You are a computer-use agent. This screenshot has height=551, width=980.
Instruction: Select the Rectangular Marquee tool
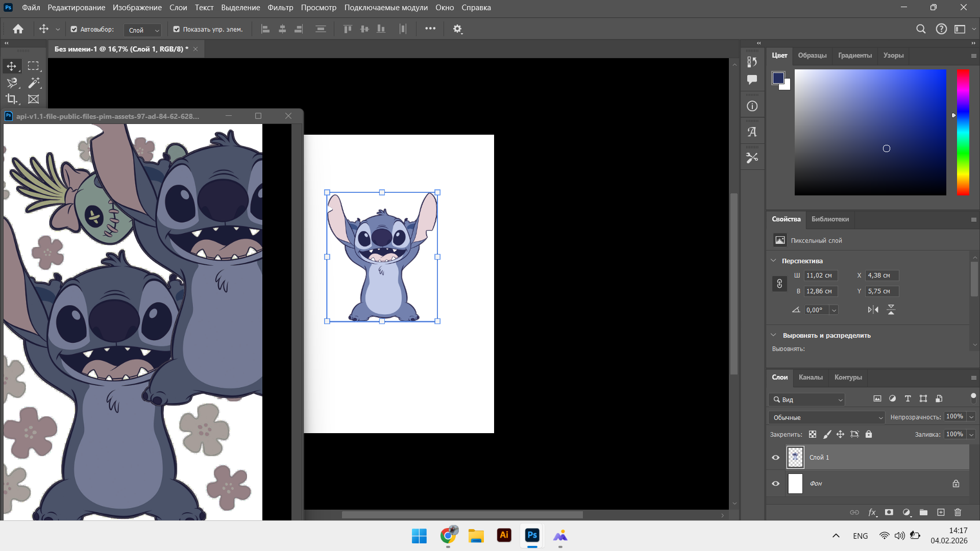pyautogui.click(x=34, y=66)
